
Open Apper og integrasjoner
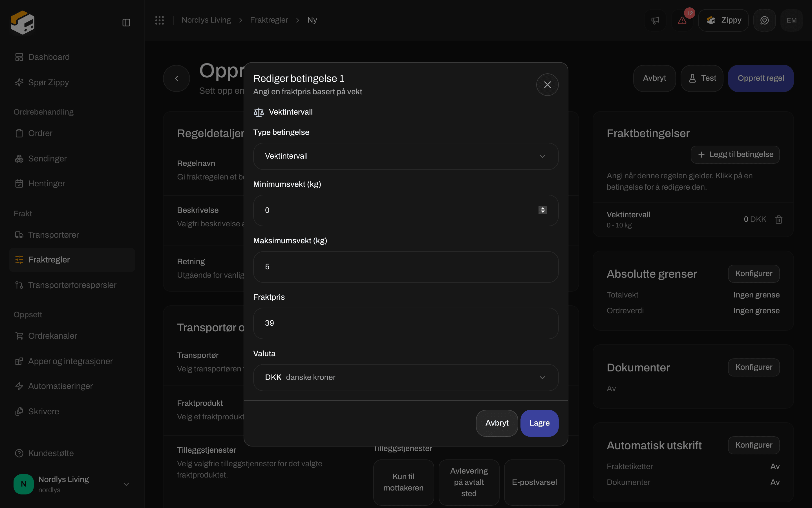[x=72, y=361]
